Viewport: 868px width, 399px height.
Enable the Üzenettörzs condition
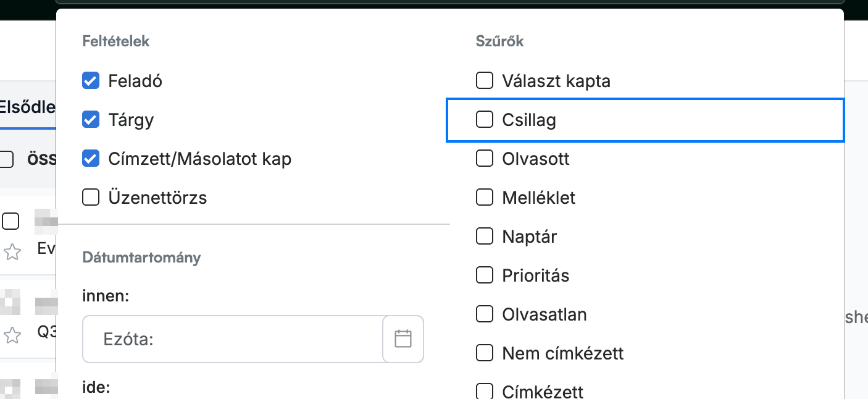coord(91,198)
